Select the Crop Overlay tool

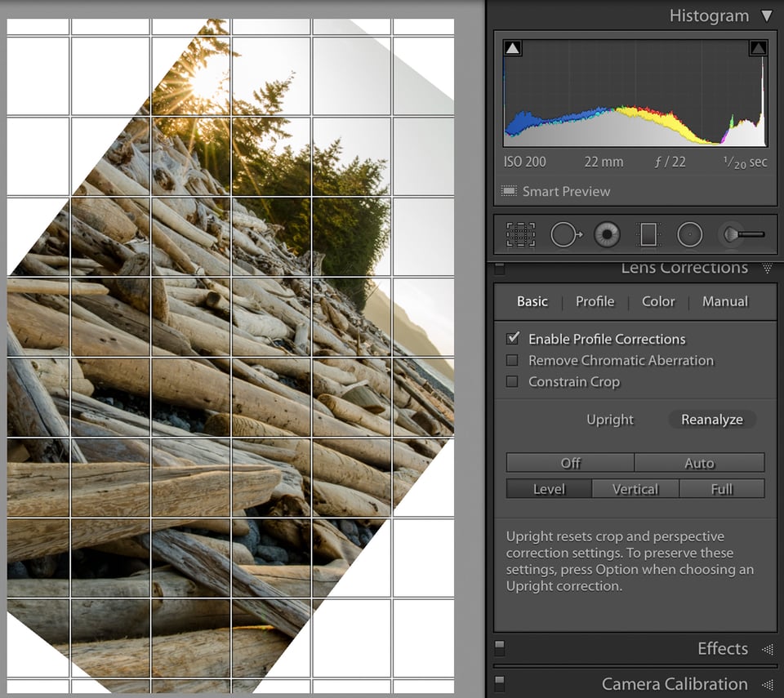point(520,234)
